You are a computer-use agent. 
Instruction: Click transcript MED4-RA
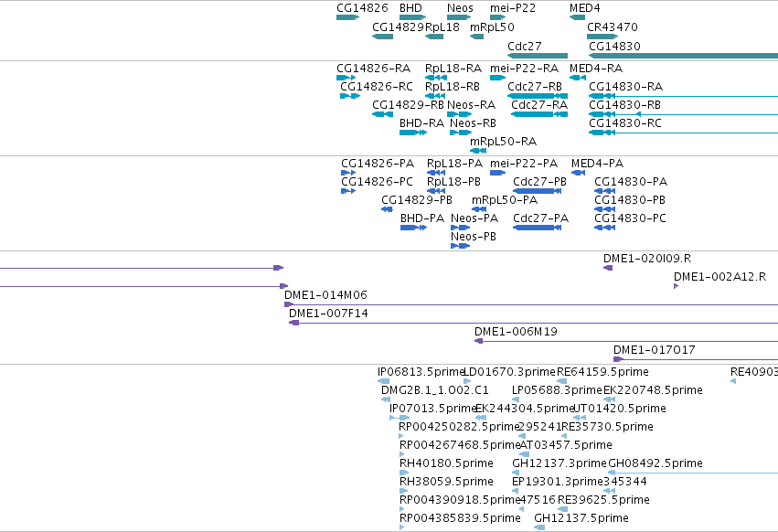pos(578,78)
